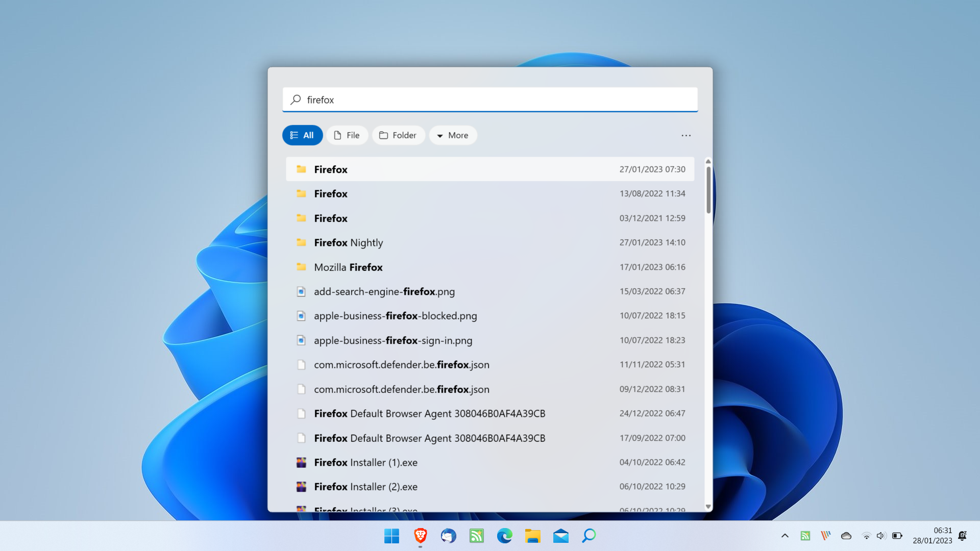The image size is (980, 551).
Task: Toggle the File filter option
Action: click(347, 135)
